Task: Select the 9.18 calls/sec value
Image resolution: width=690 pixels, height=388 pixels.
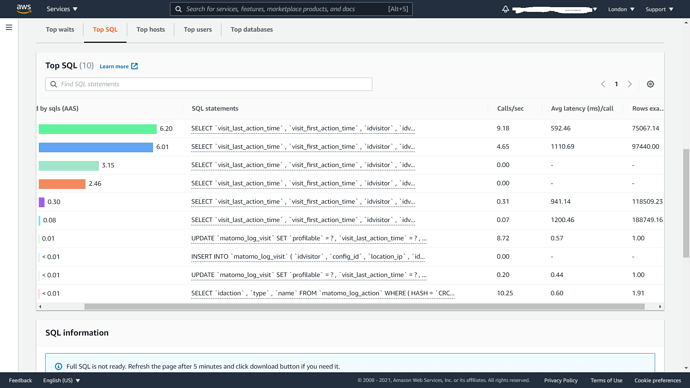Action: point(503,128)
